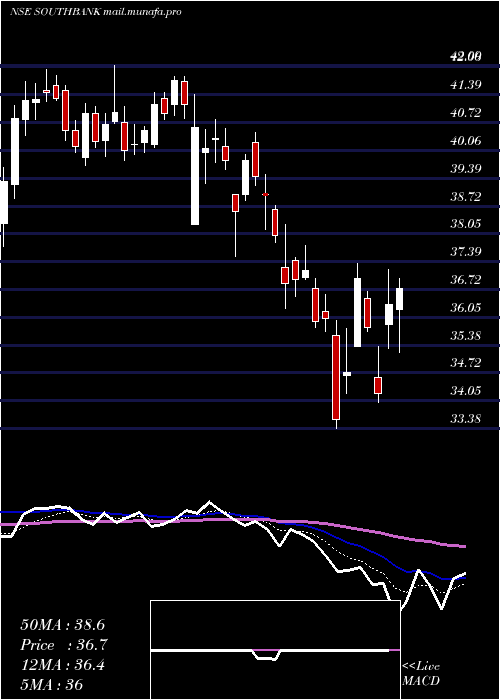Click the Price : 36.7 readout
This screenshot has height=700, width=500.
[x=64, y=645]
